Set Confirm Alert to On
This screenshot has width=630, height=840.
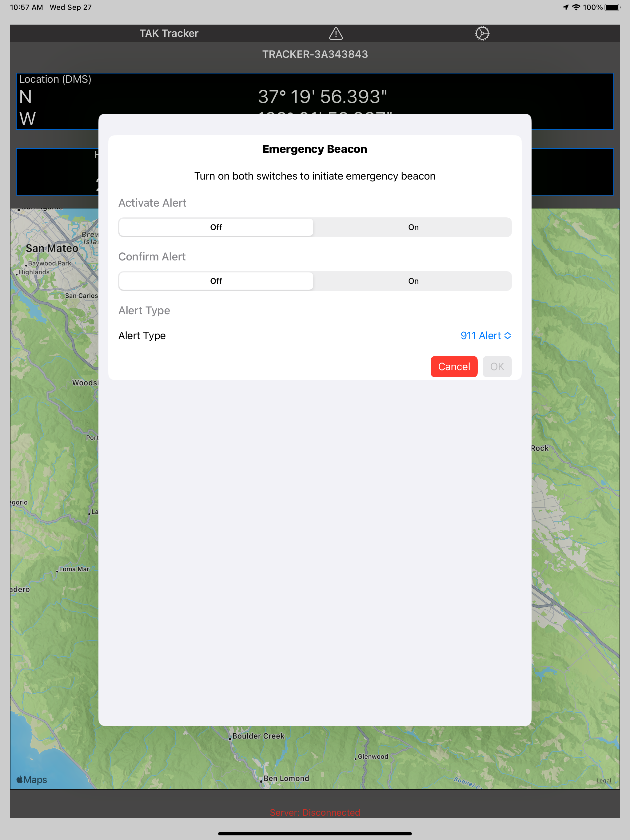413,281
